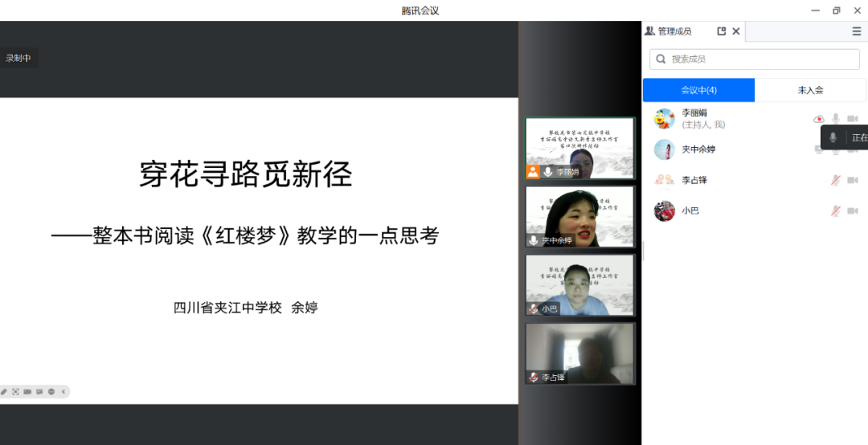Image resolution: width=868 pixels, height=445 pixels.
Task: Open the chat bubble icon in floating toolbar
Action: point(39,392)
